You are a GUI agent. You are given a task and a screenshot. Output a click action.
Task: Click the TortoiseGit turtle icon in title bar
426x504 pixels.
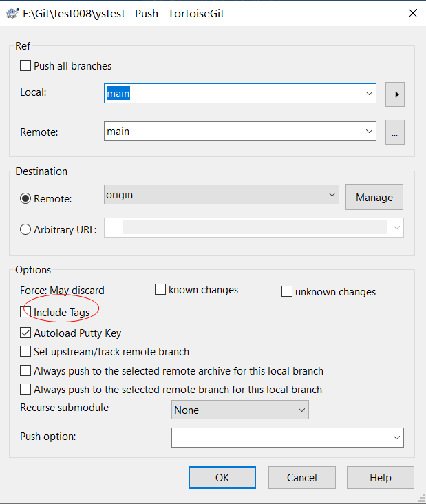12,14
